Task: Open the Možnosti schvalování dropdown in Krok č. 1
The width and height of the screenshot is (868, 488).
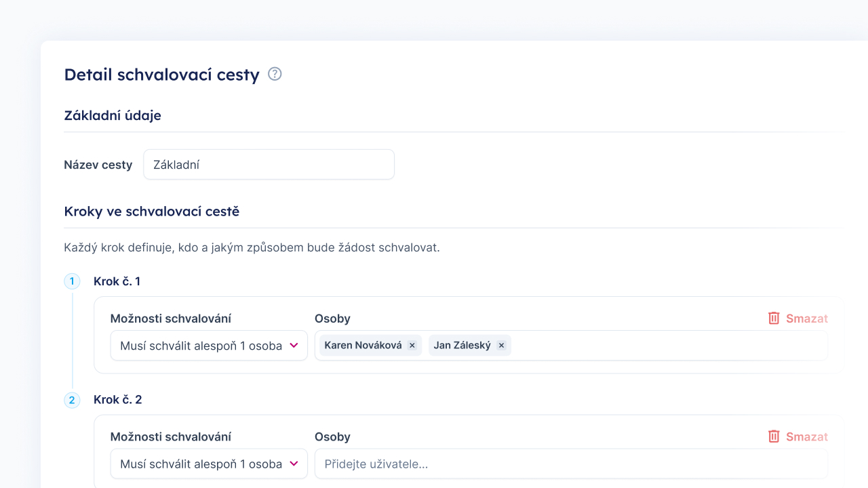Action: pos(208,345)
